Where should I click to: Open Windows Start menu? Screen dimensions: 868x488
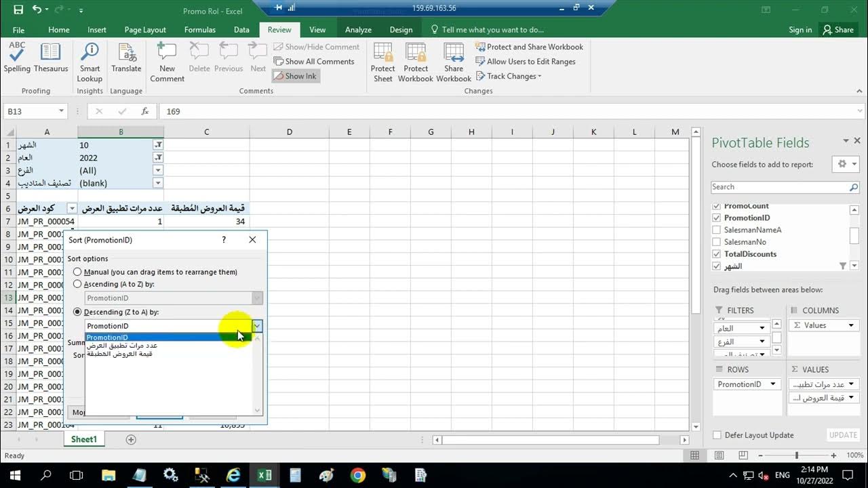15,475
